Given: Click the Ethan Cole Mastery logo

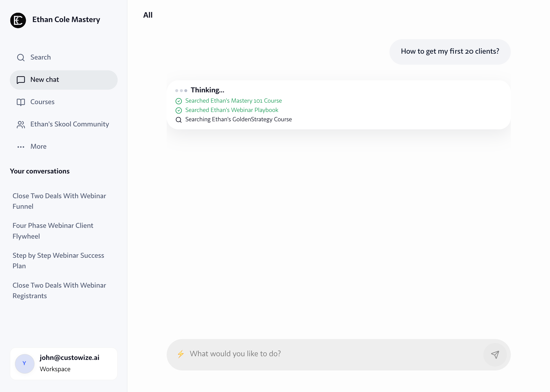Looking at the screenshot, I should point(18,20).
